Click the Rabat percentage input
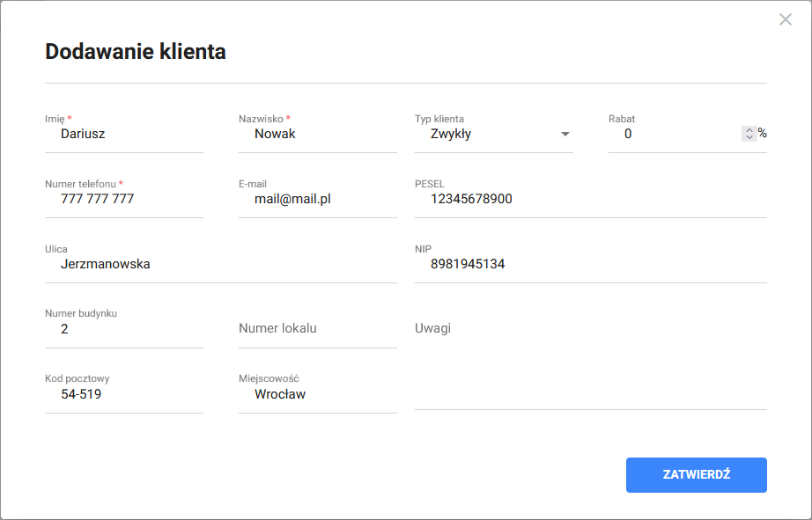The height and width of the screenshot is (520, 812). [674, 135]
